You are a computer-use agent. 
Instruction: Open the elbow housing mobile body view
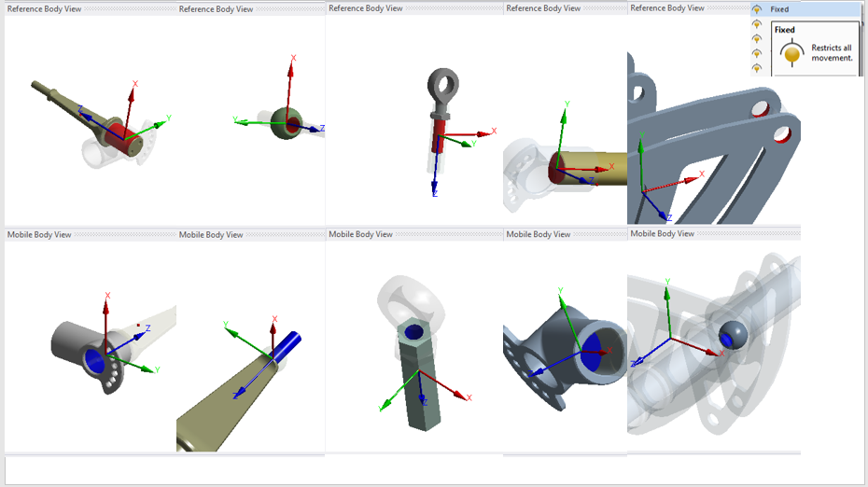click(x=566, y=346)
